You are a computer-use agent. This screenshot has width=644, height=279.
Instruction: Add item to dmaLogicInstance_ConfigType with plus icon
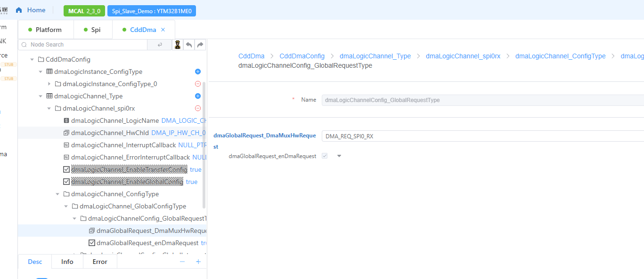[198, 72]
